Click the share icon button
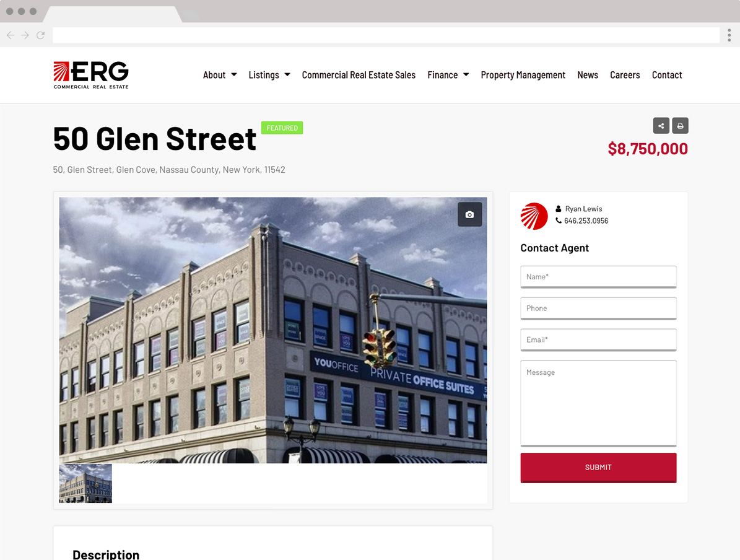The height and width of the screenshot is (560, 740). coord(661,126)
